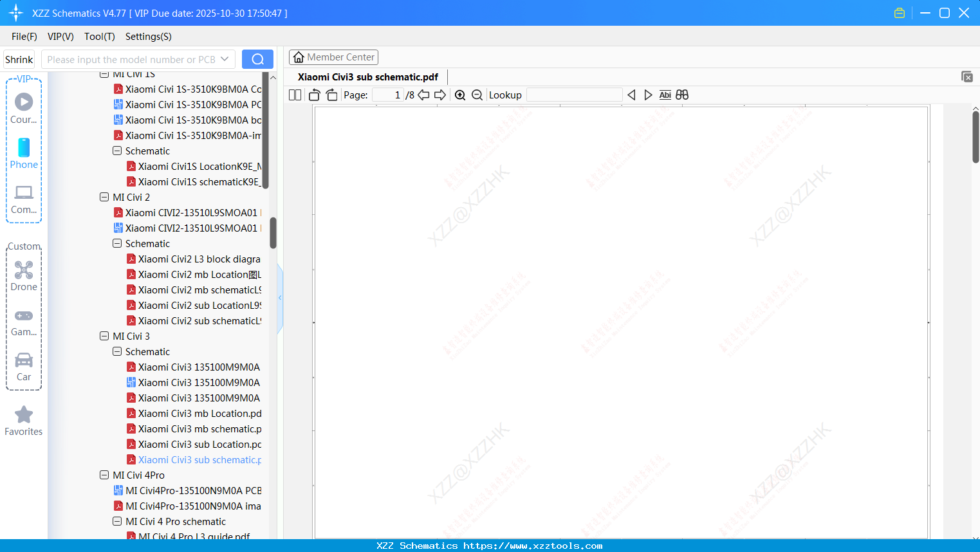The image size is (980, 552).
Task: Open the Tool(T) menu
Action: tap(100, 36)
